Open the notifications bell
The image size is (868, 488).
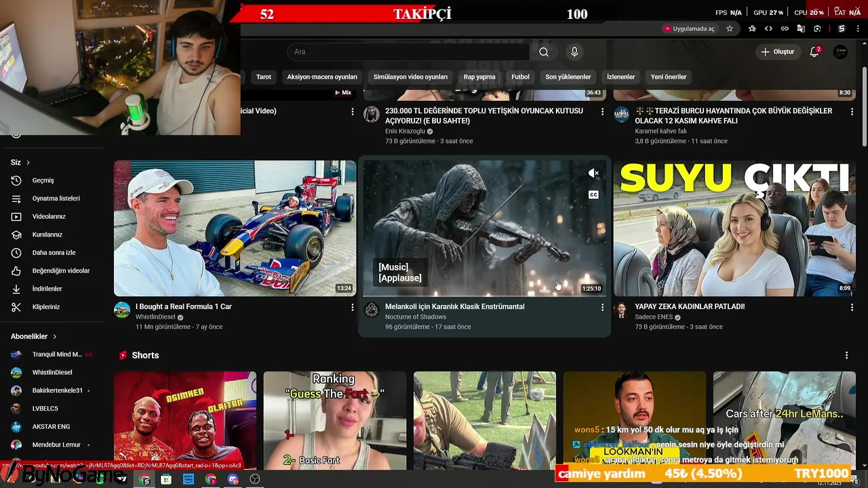tap(814, 52)
